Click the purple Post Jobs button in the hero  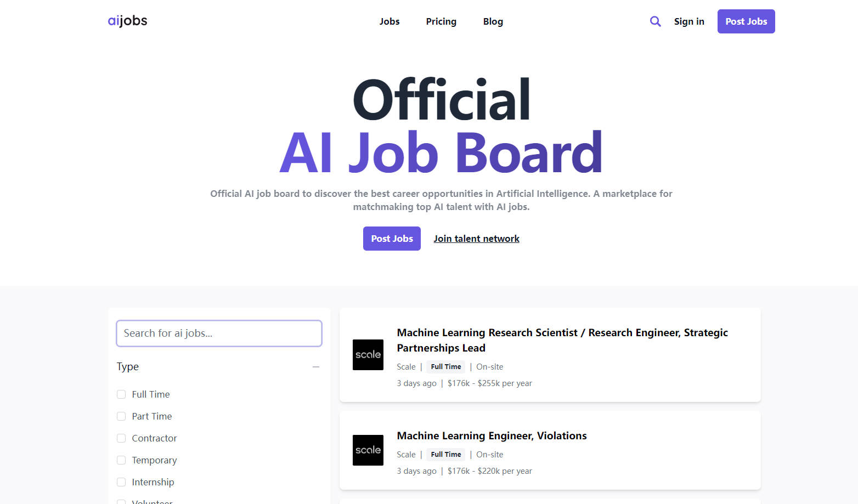tap(391, 238)
